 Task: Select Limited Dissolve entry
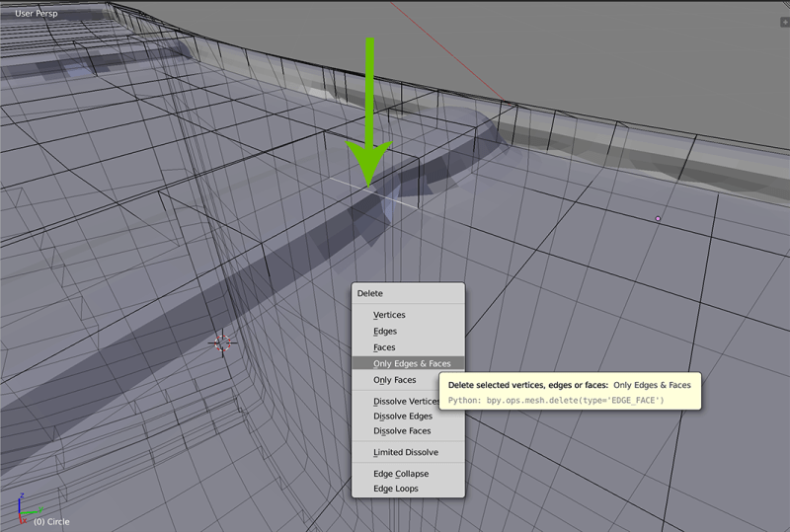coord(408,452)
